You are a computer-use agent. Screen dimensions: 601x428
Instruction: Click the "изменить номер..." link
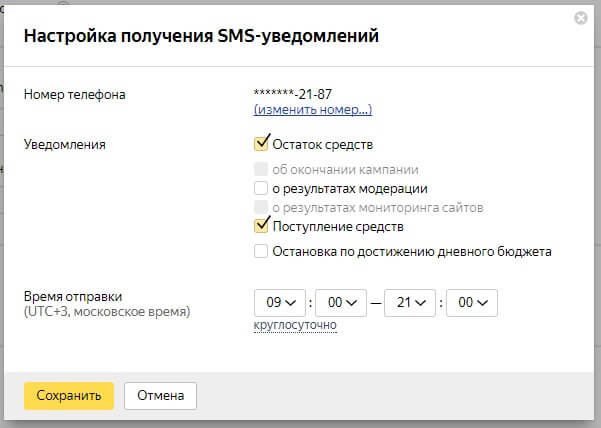coord(313,109)
